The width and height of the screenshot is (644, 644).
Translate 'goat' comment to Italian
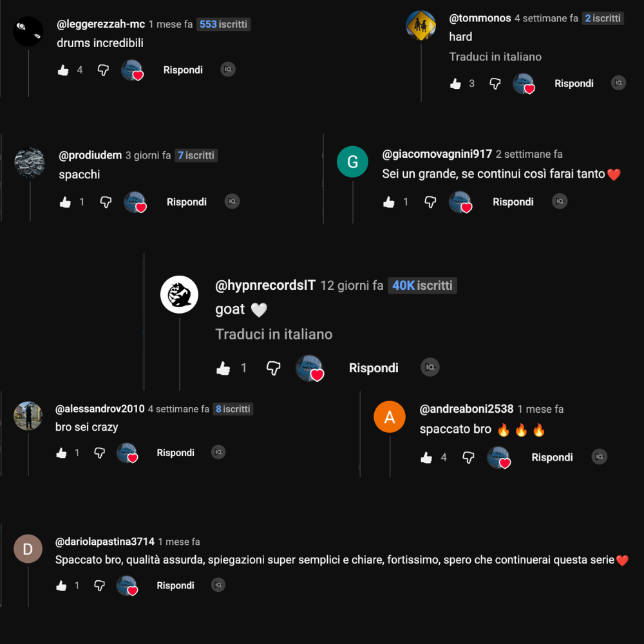pyautogui.click(x=274, y=334)
